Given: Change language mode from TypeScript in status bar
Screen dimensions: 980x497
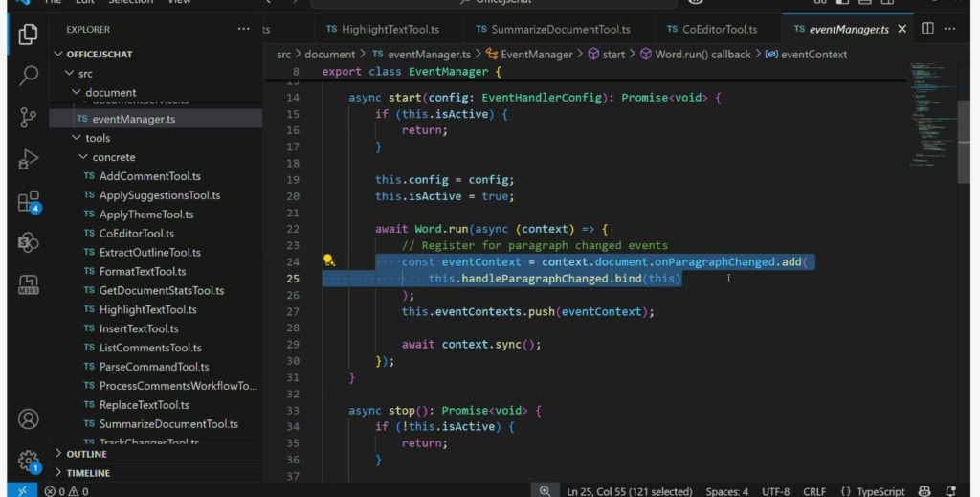Looking at the screenshot, I should pyautogui.click(x=880, y=491).
